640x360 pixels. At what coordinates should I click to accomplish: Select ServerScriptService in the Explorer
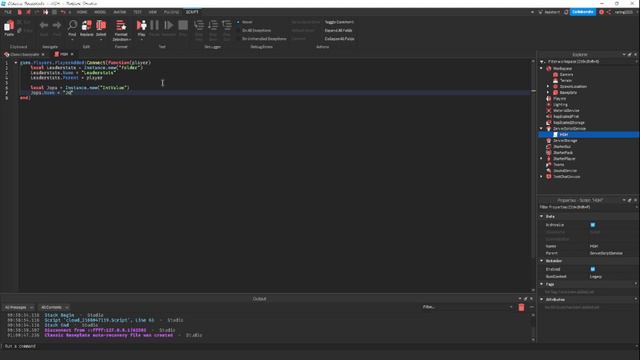[x=569, y=129]
